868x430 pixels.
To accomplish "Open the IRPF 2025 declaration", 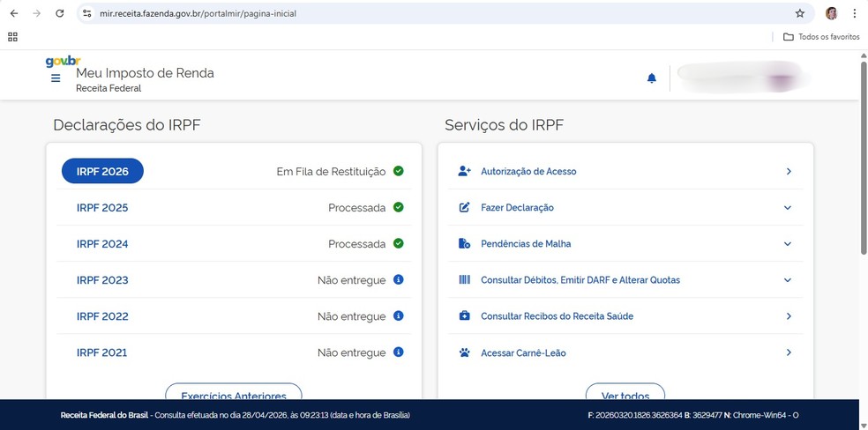I will pyautogui.click(x=102, y=208).
